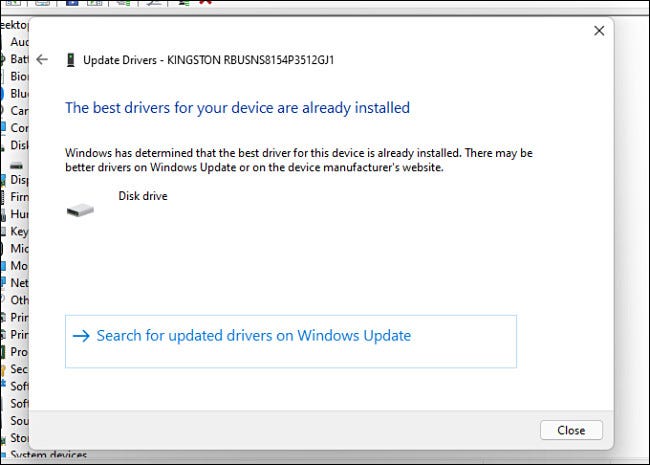The width and height of the screenshot is (650, 465).
Task: Click the device icon beside the Update Drivers title
Action: pyautogui.click(x=71, y=60)
